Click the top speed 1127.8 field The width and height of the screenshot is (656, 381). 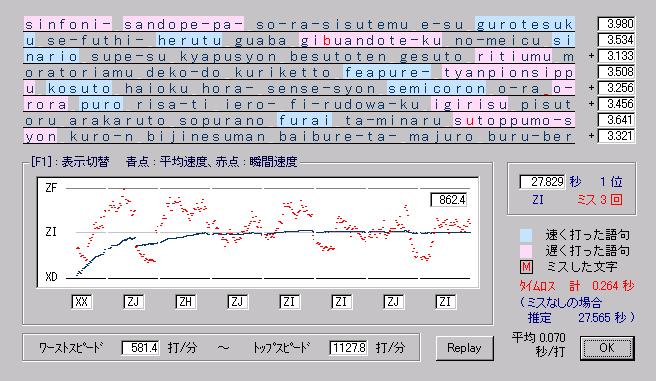click(348, 348)
